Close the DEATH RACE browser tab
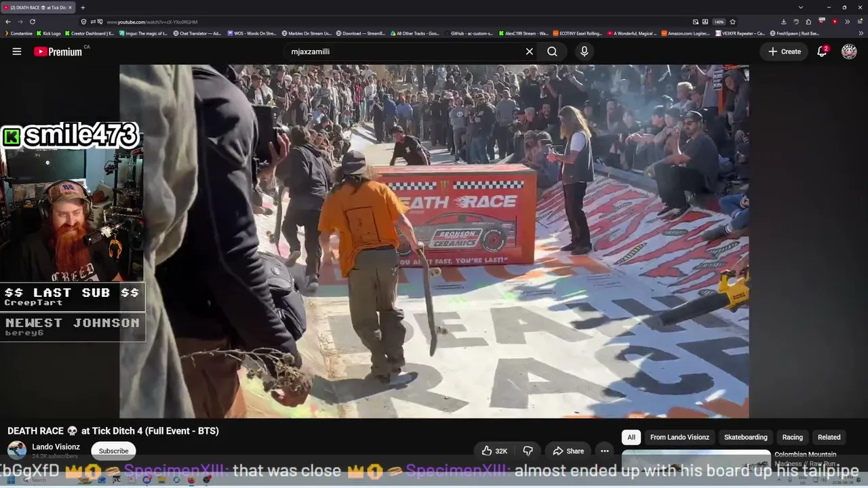This screenshot has height=488, width=868. [x=70, y=7]
